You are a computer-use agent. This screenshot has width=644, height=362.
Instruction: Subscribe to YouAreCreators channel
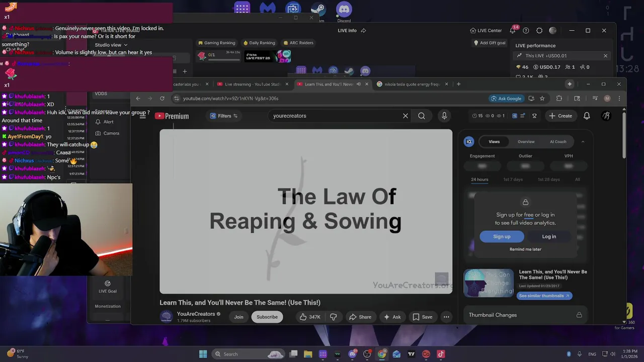[x=267, y=317]
